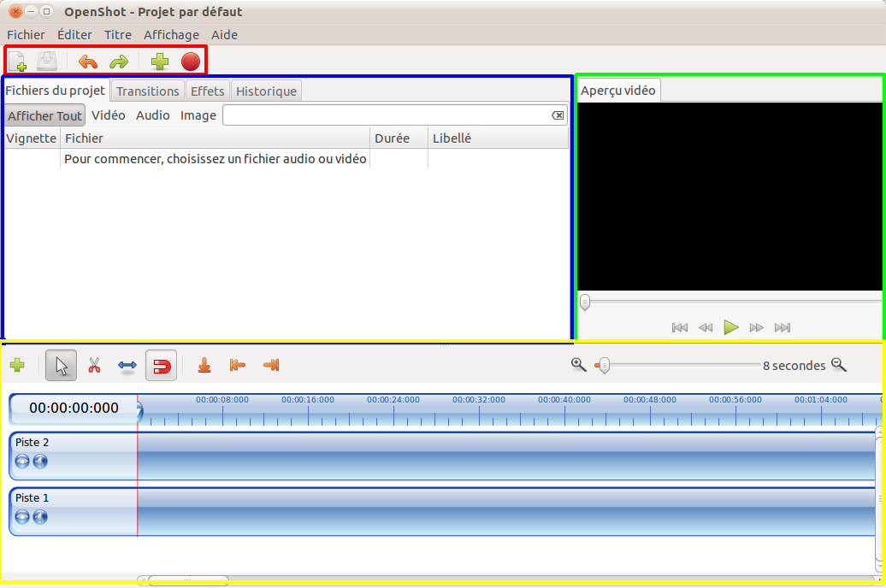Viewport: 886px width, 588px height.
Task: Toggle the snapping magnet tool
Action: tap(161, 366)
